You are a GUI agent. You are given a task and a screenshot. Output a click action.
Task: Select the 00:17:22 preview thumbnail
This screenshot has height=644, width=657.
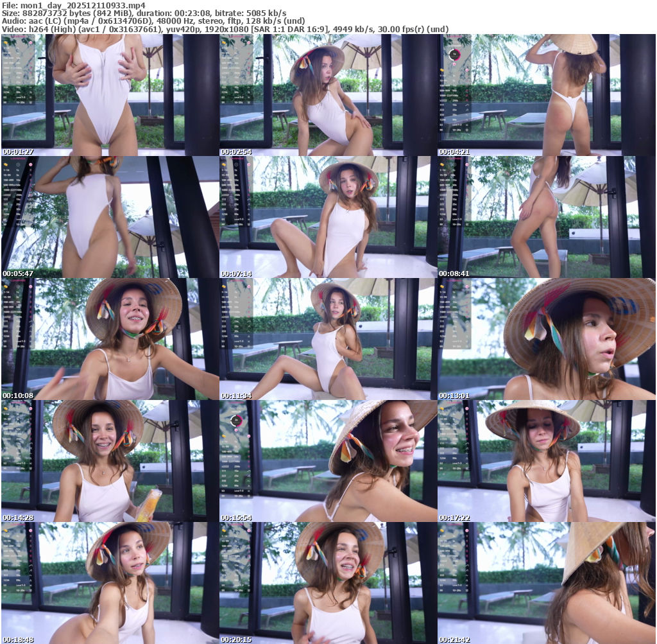pyautogui.click(x=546, y=461)
